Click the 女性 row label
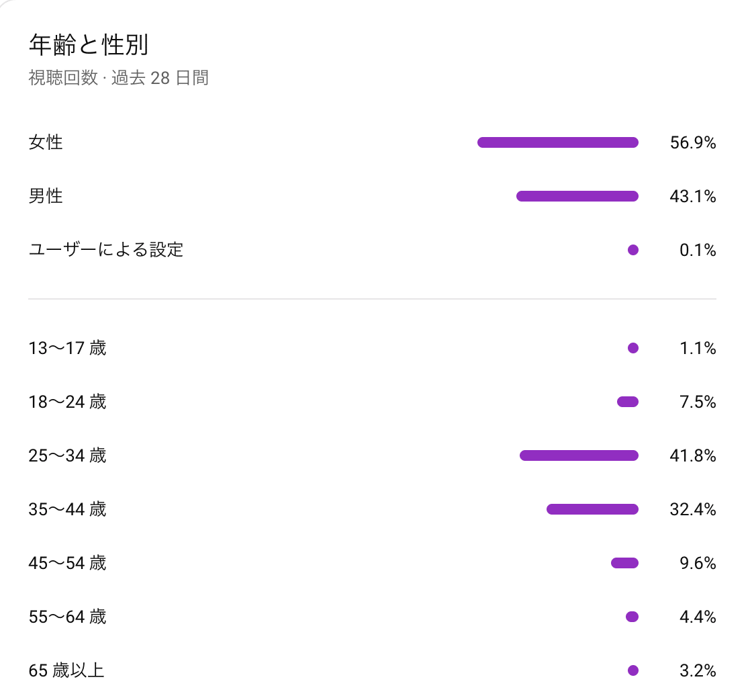The width and height of the screenshot is (748, 700). 46,142
